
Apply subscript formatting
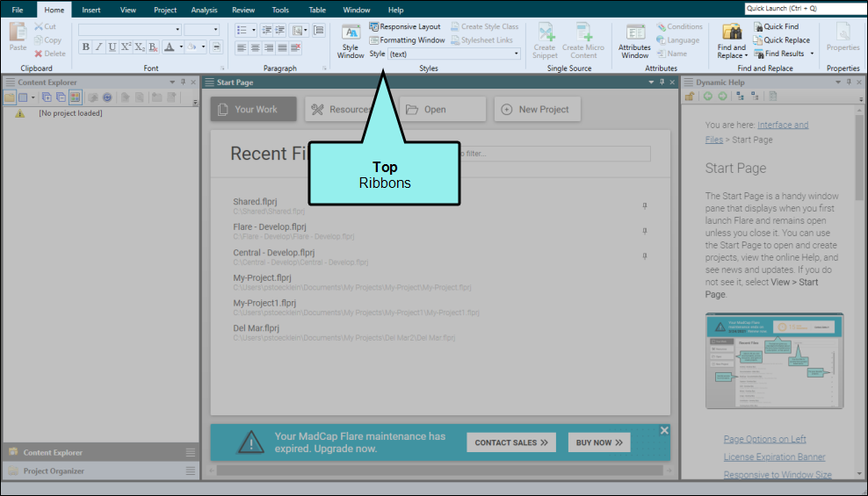click(x=140, y=47)
